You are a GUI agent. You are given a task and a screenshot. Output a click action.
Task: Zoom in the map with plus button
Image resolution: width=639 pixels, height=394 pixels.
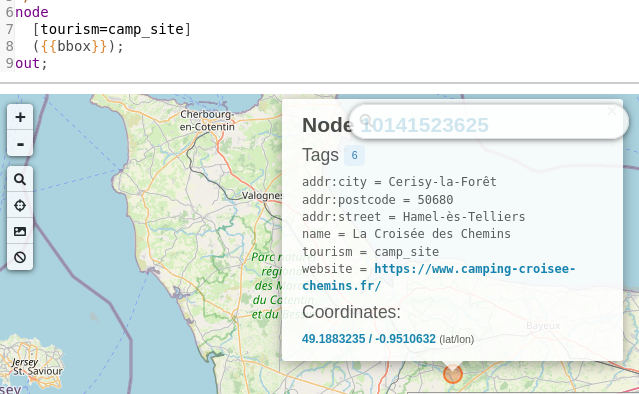coord(20,117)
